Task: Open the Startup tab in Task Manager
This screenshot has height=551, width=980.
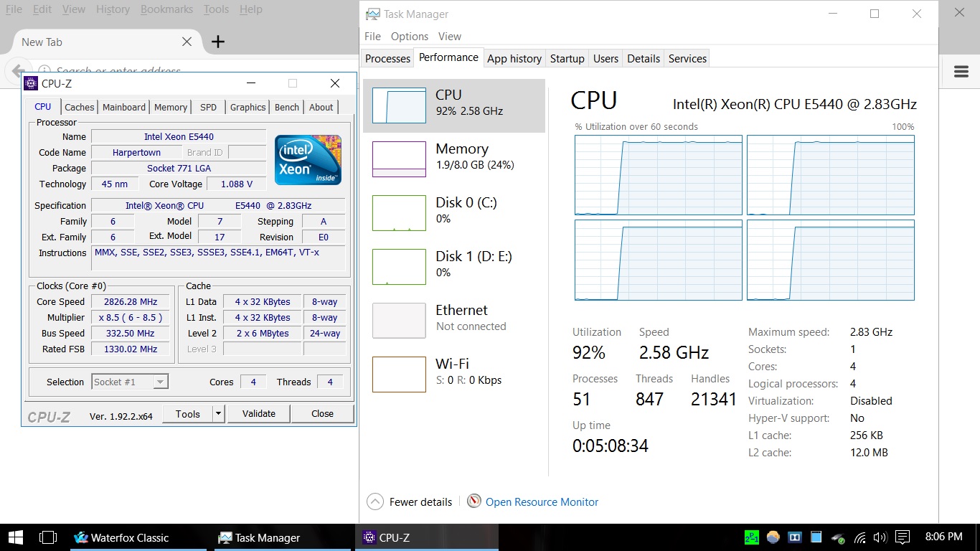Action: point(567,59)
